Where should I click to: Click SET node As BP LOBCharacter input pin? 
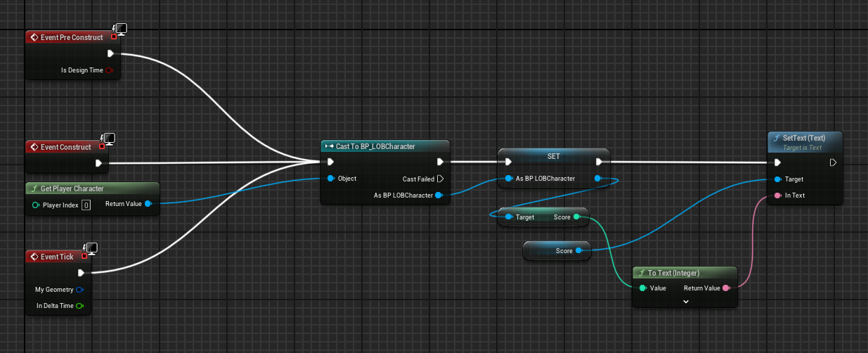(x=508, y=179)
